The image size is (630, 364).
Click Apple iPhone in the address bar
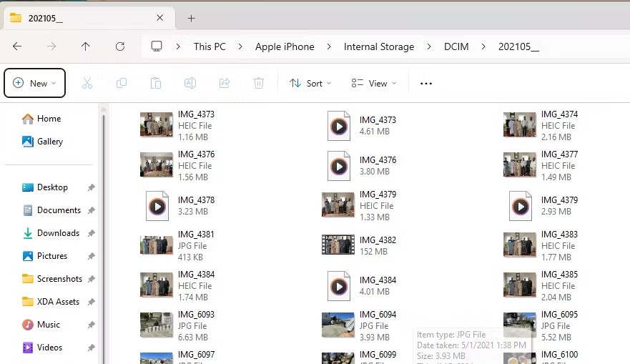[x=285, y=46]
